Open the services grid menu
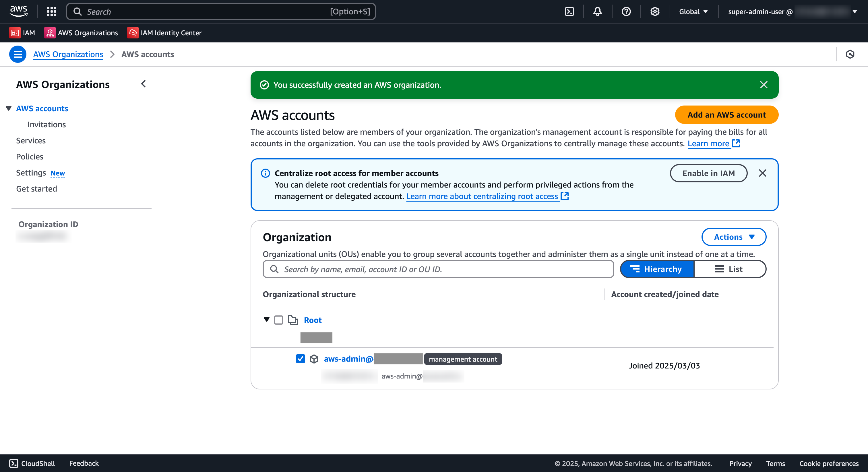Screen dimensions: 868x472 [x=51, y=11]
